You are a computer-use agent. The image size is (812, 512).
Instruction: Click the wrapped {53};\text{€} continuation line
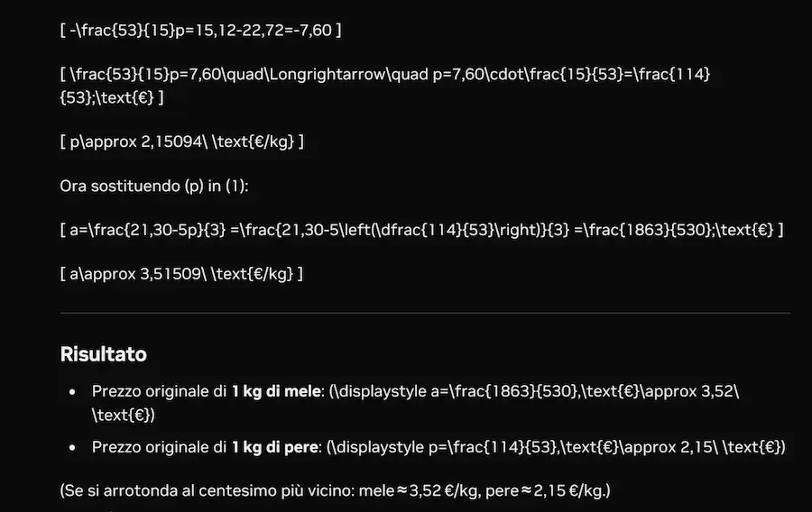(x=111, y=97)
